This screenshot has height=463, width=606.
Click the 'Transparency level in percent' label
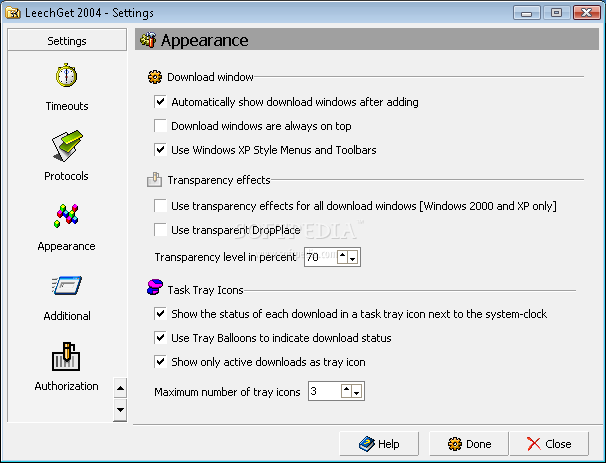point(225,257)
